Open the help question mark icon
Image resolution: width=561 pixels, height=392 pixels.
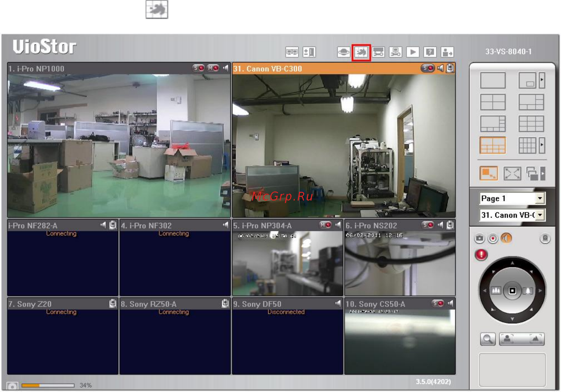coord(430,52)
